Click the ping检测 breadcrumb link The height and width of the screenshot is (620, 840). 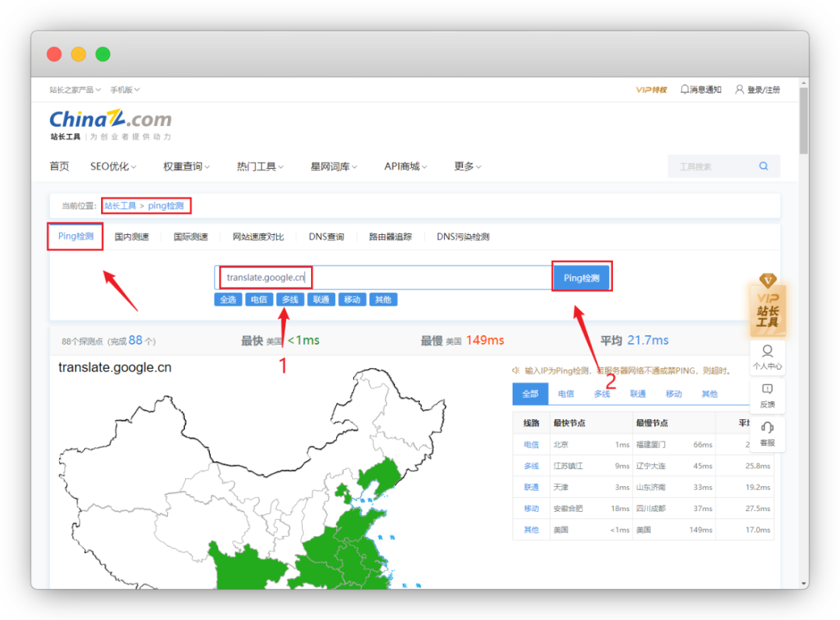(x=166, y=206)
